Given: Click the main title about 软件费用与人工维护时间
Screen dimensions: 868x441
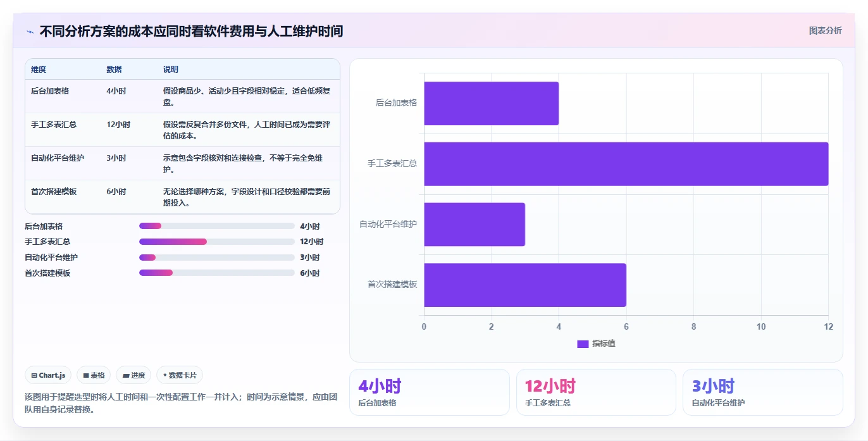Looking at the screenshot, I should (191, 31).
